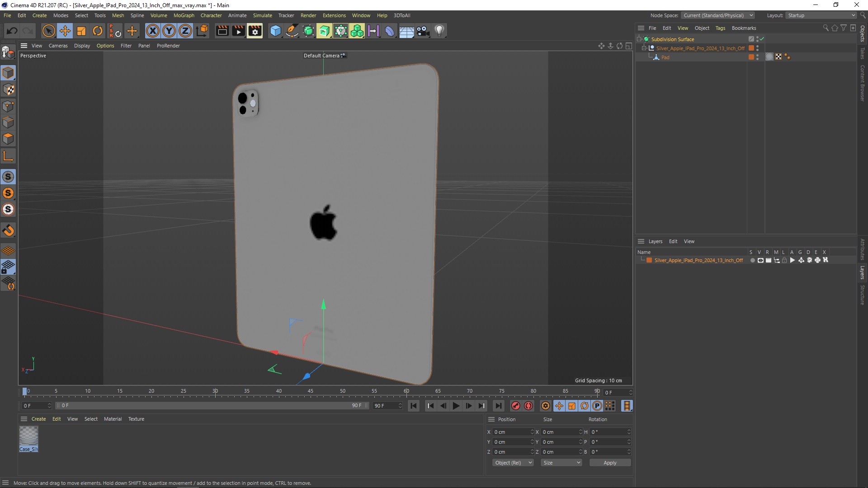This screenshot has width=868, height=488.
Task: Switch to Points mode
Action: pyautogui.click(x=8, y=106)
